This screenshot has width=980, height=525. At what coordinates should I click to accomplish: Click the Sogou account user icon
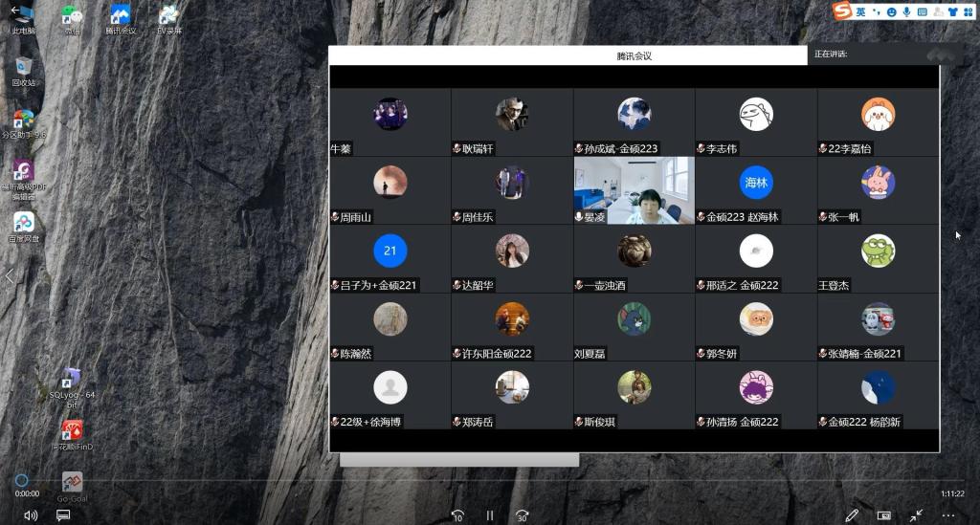(938, 11)
